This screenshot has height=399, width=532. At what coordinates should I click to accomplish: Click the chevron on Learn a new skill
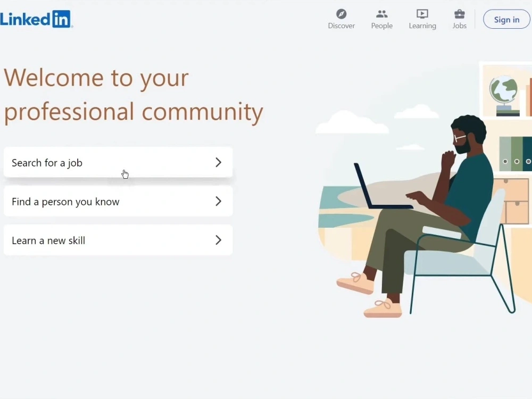[x=219, y=240]
